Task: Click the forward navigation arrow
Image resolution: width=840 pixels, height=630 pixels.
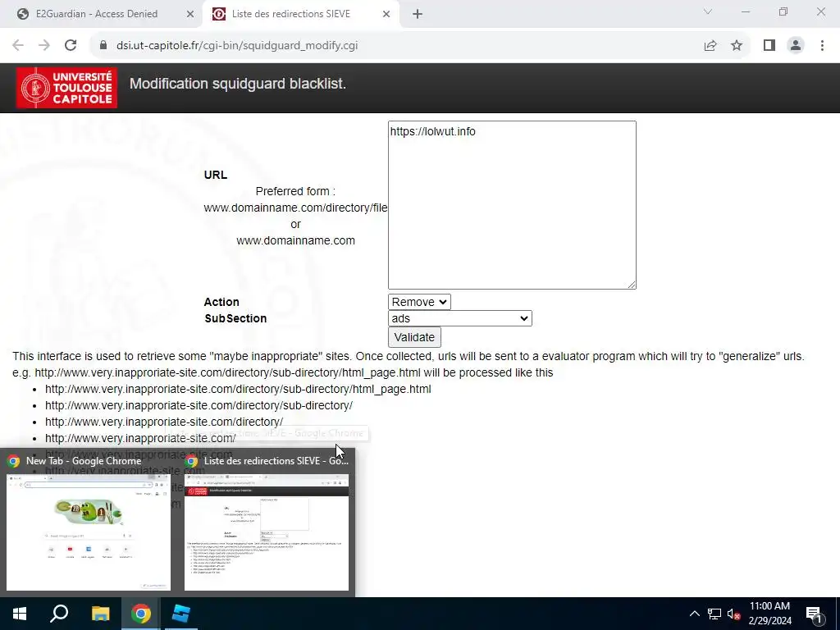Action: (44, 46)
